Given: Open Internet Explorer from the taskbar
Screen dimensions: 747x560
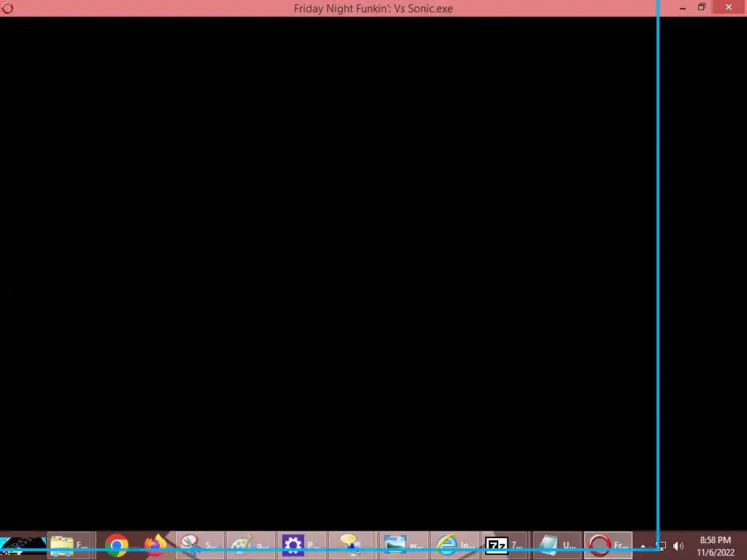Looking at the screenshot, I should click(455, 545).
